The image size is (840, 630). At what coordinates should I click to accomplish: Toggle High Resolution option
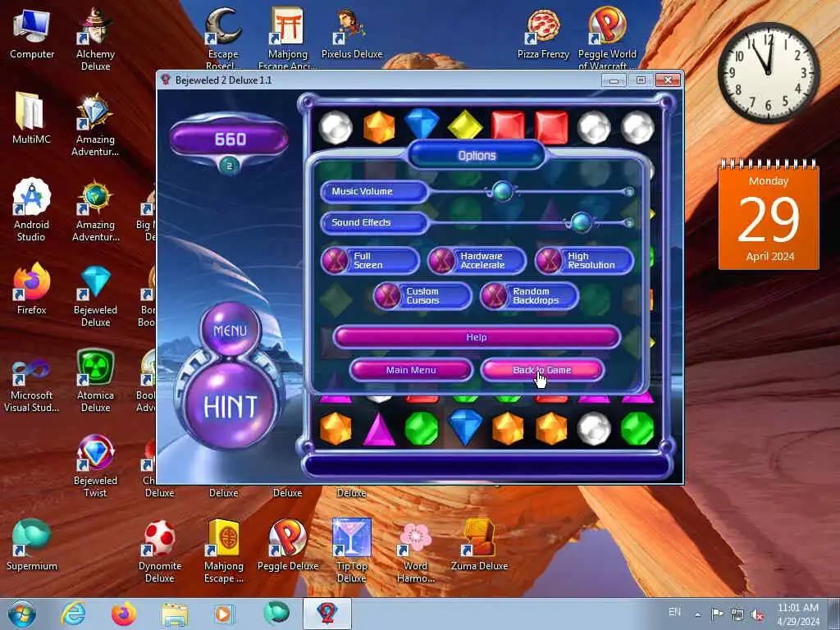[x=584, y=260]
